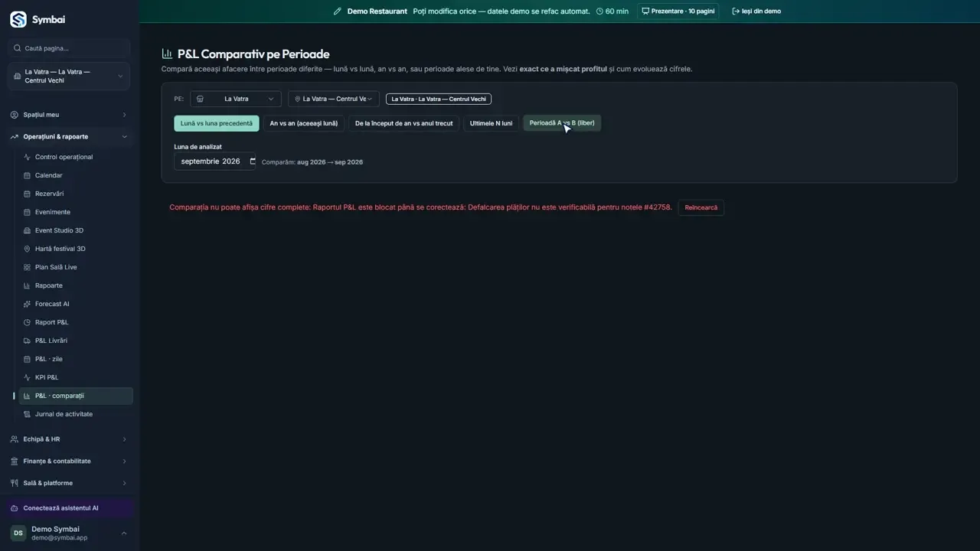This screenshot has width=980, height=551.
Task: Select Ultimele N luni mode
Action: click(x=491, y=123)
